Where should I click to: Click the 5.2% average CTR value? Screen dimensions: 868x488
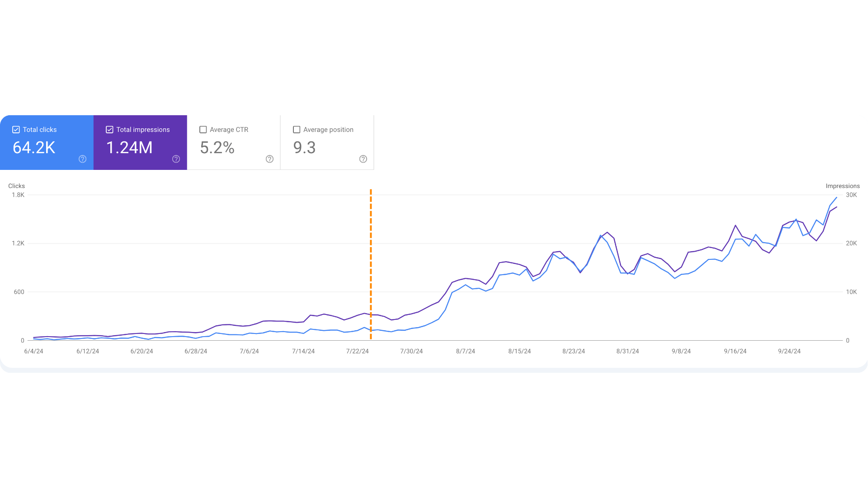point(217,148)
